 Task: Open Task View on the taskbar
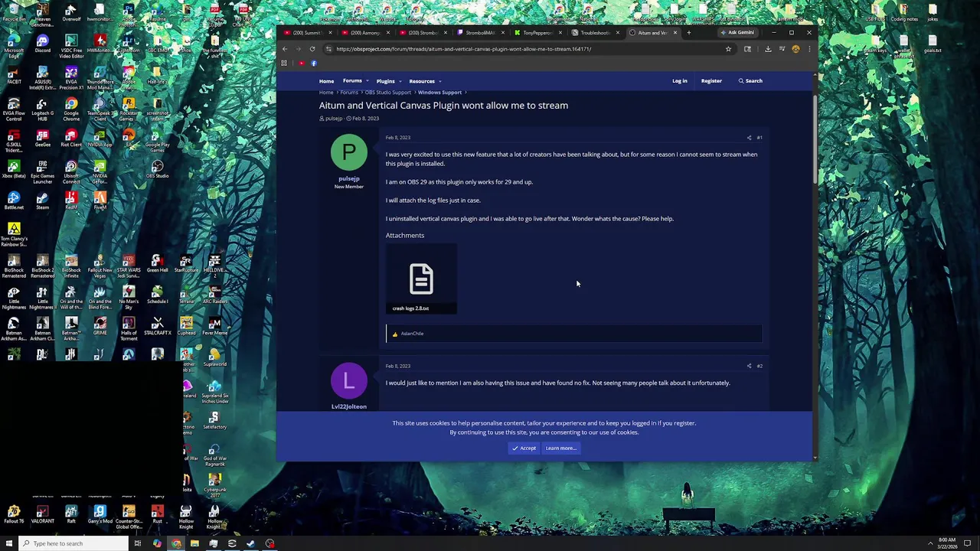point(137,543)
